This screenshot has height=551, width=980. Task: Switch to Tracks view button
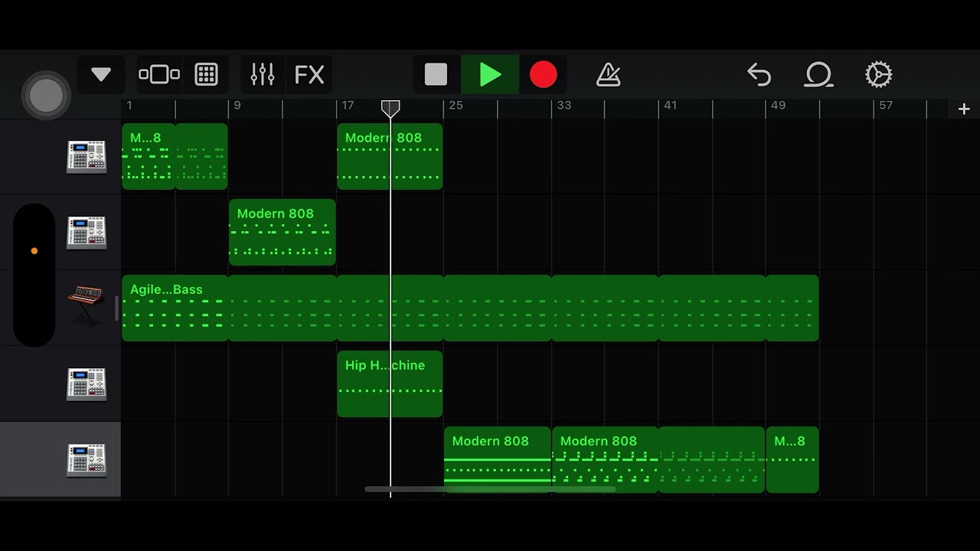tap(159, 75)
